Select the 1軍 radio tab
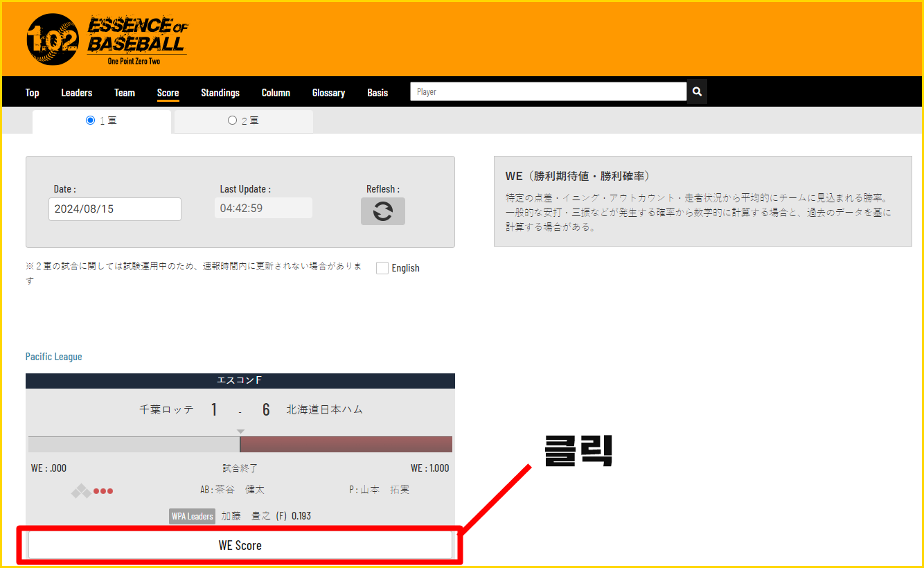The width and height of the screenshot is (924, 568). (101, 121)
